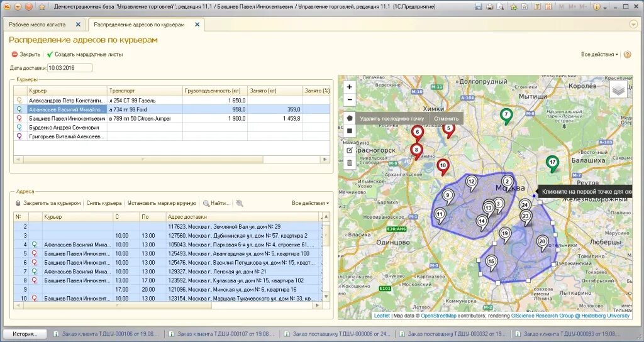Viewport: 644px width, 342px height.
Task: Click red map marker number 10
Action: pyautogui.click(x=443, y=166)
